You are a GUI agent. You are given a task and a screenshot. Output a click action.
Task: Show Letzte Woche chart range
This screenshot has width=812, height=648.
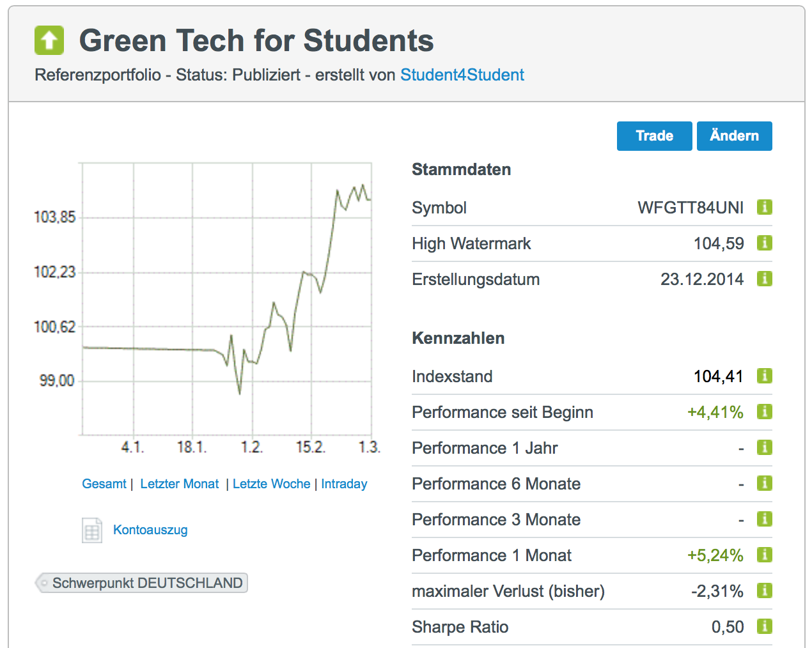[271, 484]
